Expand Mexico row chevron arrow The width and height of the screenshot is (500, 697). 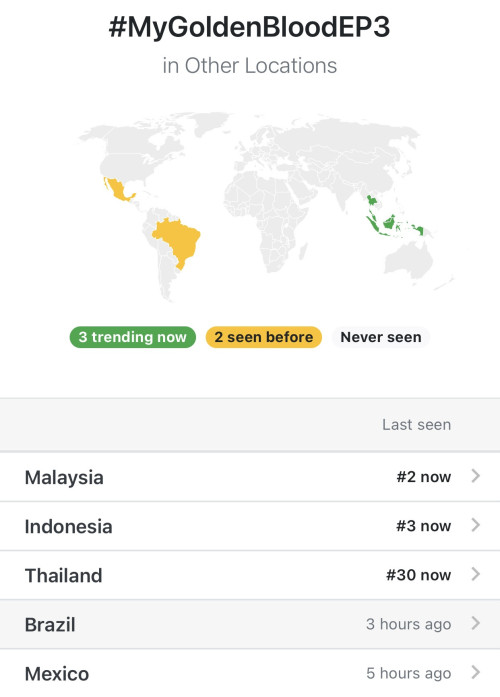click(476, 673)
